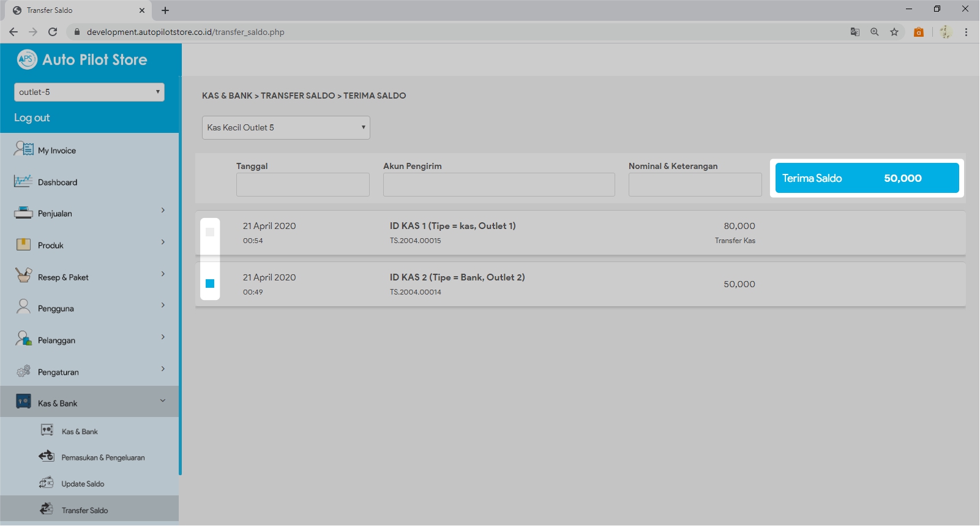Check the 80,000 Transfer Kas row checkbox
The image size is (980, 526).
(210, 232)
